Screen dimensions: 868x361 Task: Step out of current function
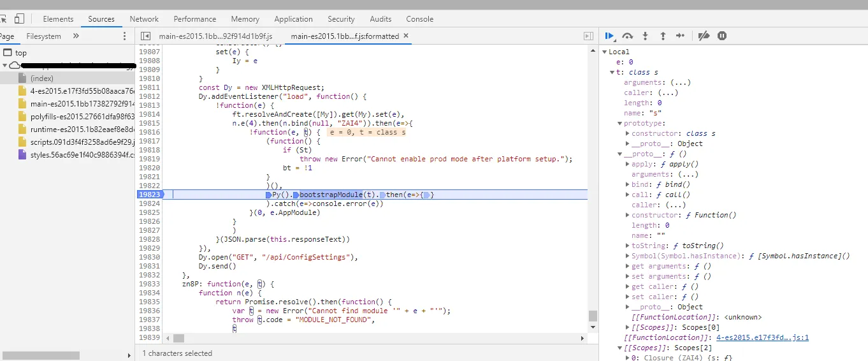point(663,36)
